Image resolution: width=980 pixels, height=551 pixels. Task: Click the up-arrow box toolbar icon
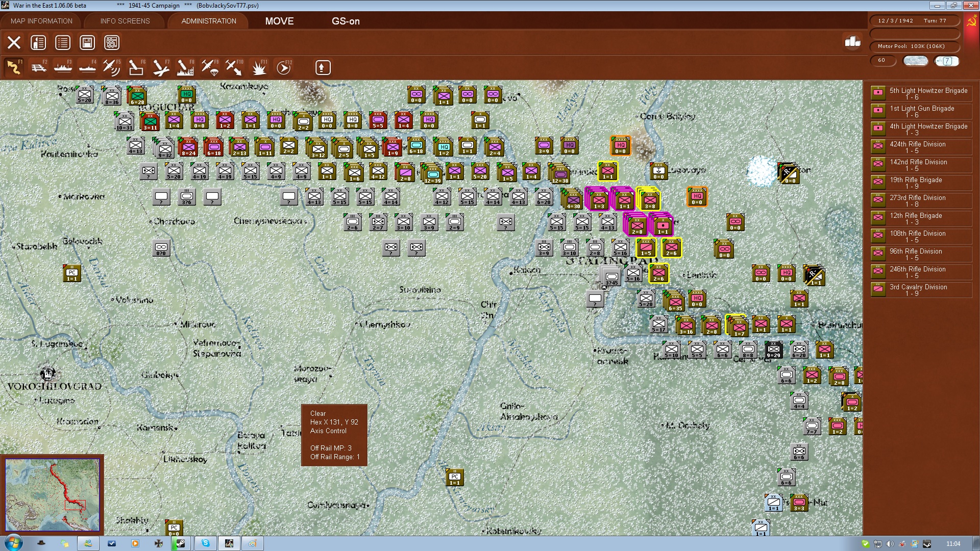point(323,67)
